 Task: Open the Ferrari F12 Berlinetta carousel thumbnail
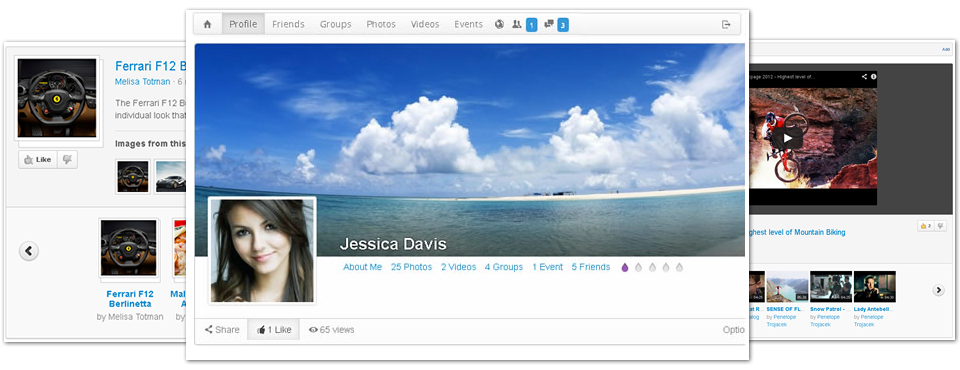point(129,248)
